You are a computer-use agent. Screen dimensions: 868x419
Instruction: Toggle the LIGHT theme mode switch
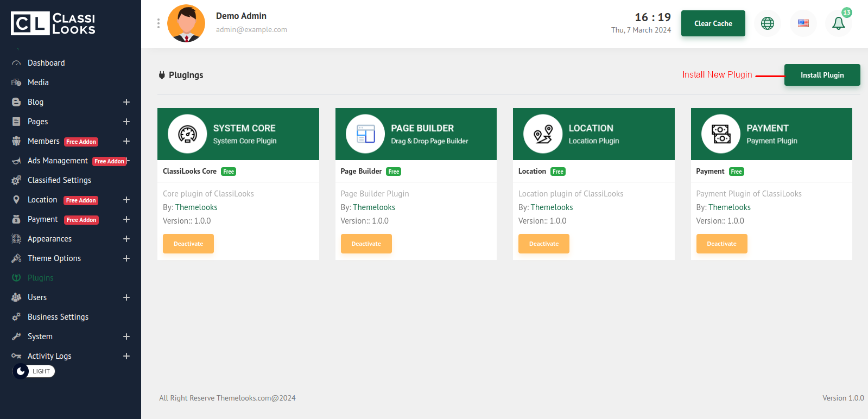34,371
